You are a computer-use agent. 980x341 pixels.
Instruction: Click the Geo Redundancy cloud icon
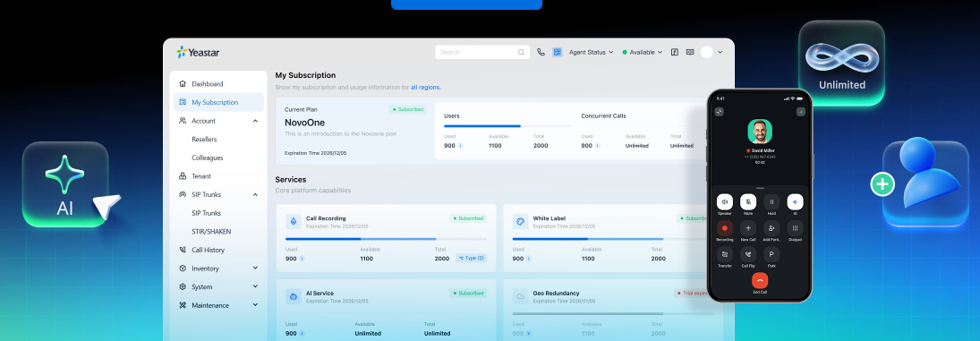(520, 296)
